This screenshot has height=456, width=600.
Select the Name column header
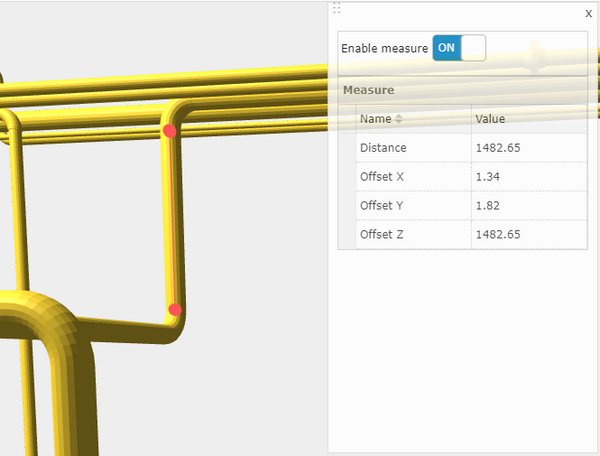[376, 119]
